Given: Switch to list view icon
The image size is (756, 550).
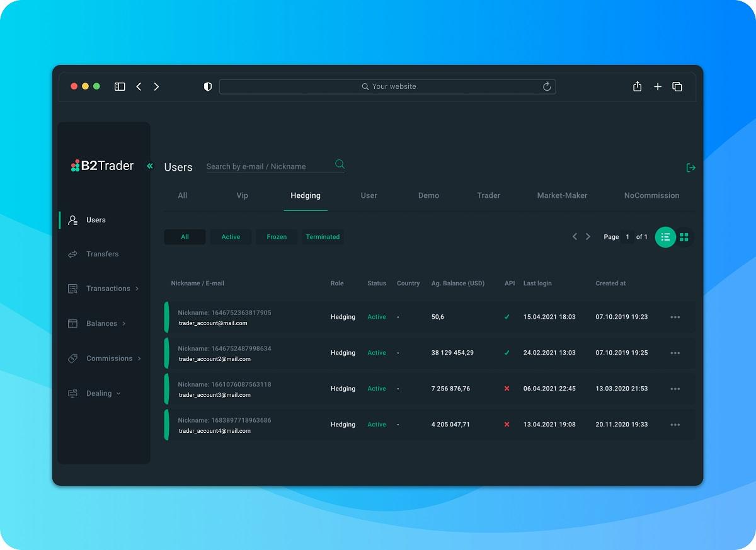Looking at the screenshot, I should (665, 237).
